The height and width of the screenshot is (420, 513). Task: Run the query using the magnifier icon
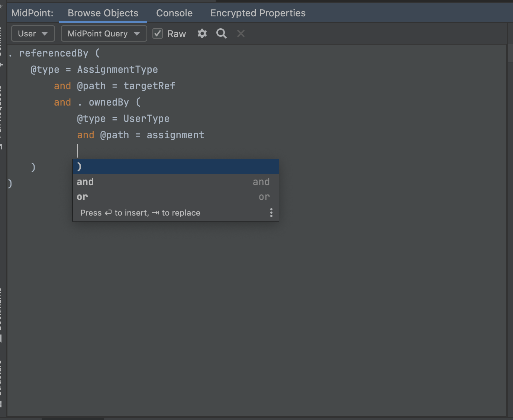(221, 33)
